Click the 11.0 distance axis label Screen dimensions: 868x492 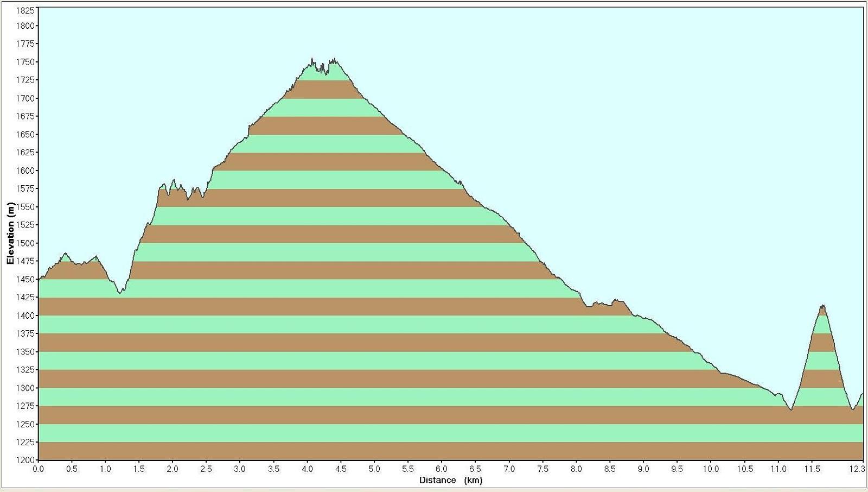point(778,469)
